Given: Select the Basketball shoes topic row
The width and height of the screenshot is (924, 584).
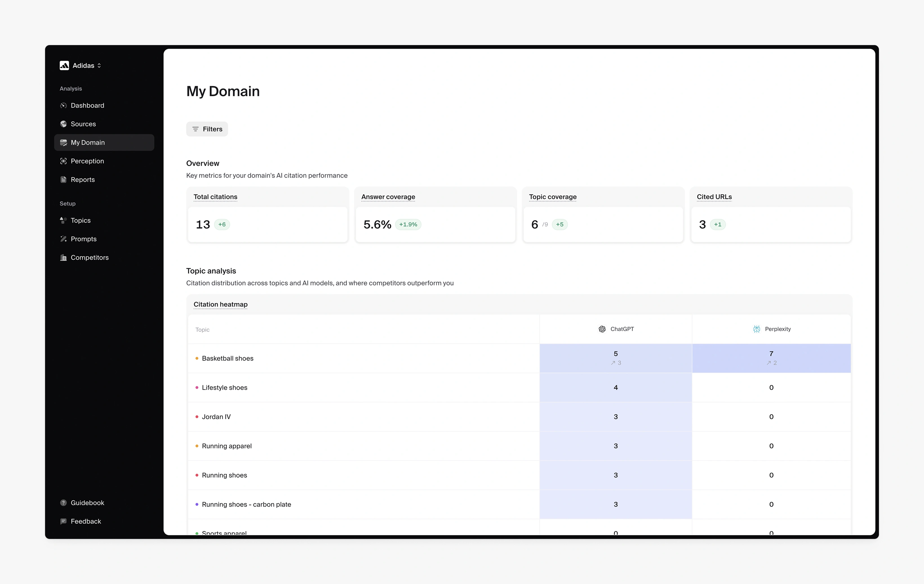Looking at the screenshot, I should [363, 359].
